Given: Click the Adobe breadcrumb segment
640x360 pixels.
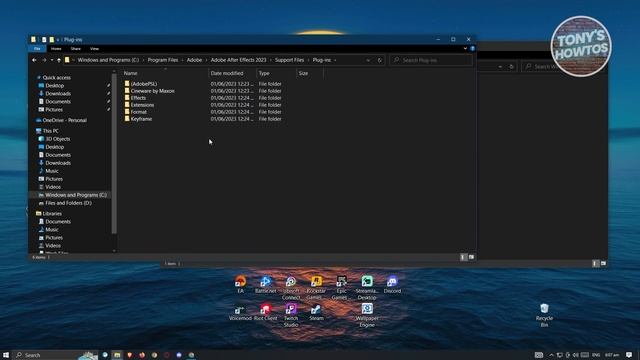Looking at the screenshot, I should pyautogui.click(x=194, y=60).
